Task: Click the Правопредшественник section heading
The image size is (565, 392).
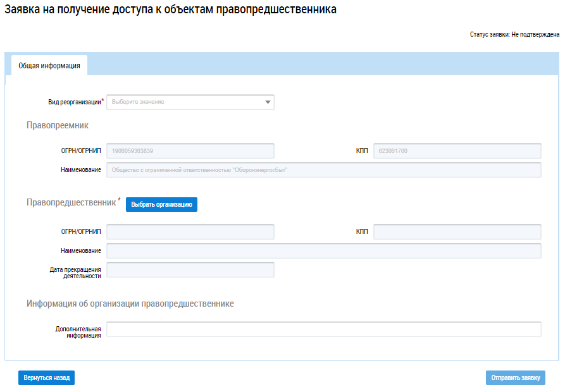Action: click(x=71, y=202)
